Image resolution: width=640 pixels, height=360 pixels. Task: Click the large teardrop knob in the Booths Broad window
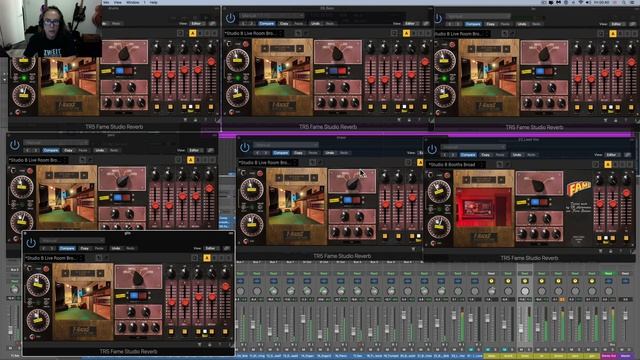click(539, 185)
